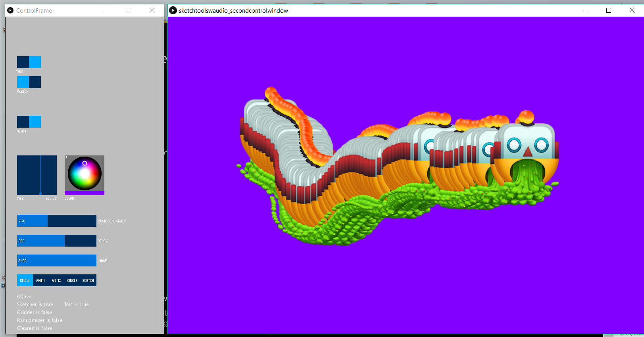Viewport: 644px width, 337px height.
Task: Select the ANIM1 mode option
Action: 41,280
